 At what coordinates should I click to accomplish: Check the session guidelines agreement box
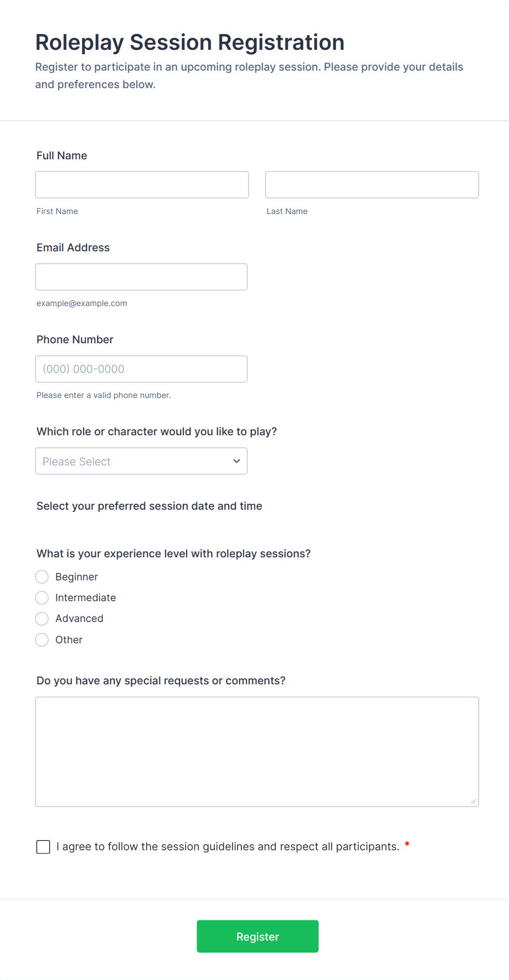click(x=43, y=847)
